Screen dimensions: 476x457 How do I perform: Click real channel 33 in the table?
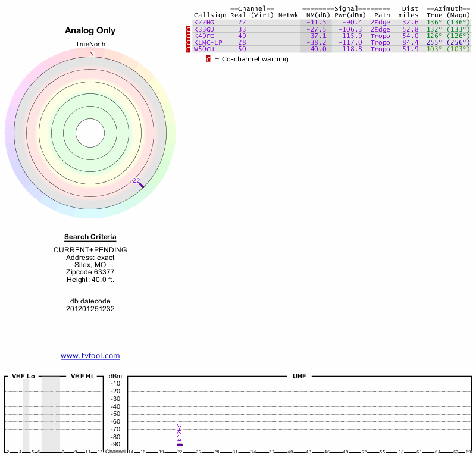tap(242, 29)
